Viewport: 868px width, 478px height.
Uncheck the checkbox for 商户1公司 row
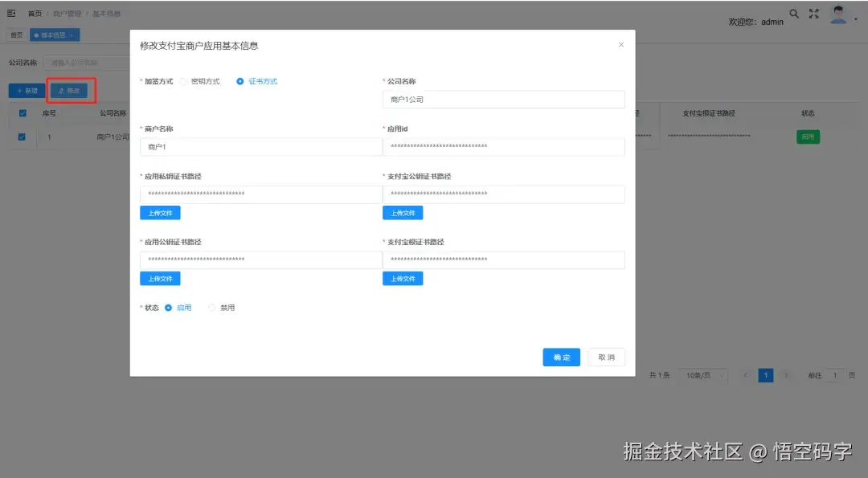pyautogui.click(x=20, y=137)
